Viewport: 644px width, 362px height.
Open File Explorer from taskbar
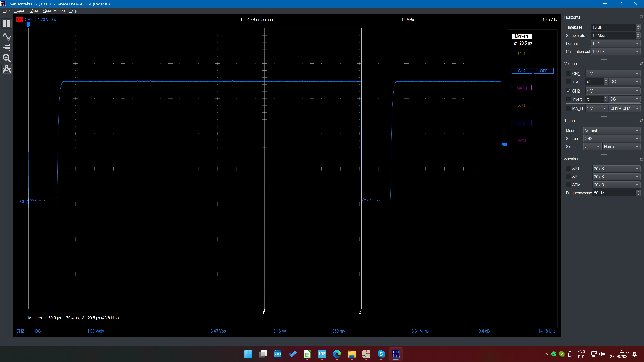pyautogui.click(x=352, y=354)
